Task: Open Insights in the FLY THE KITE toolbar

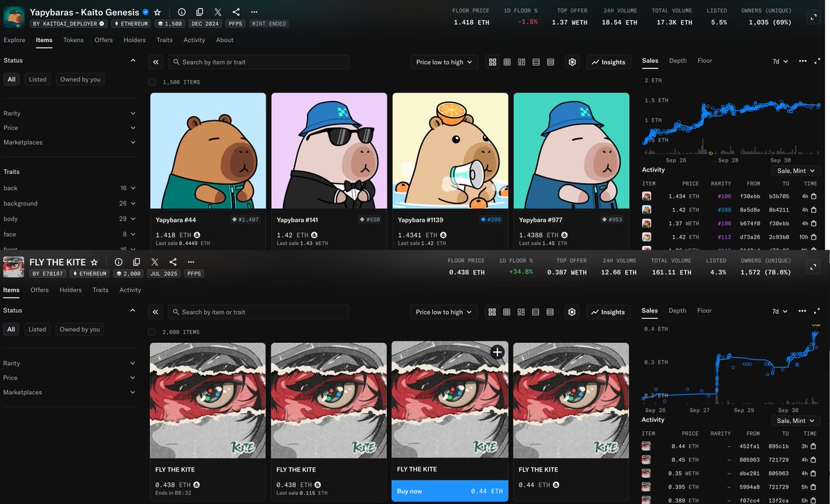Action: (x=608, y=312)
